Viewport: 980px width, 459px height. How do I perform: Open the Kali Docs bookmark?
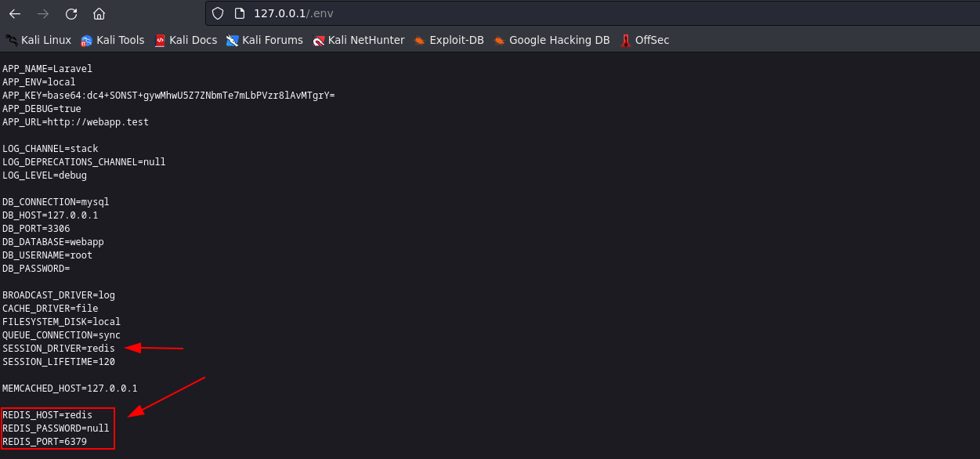pos(186,40)
